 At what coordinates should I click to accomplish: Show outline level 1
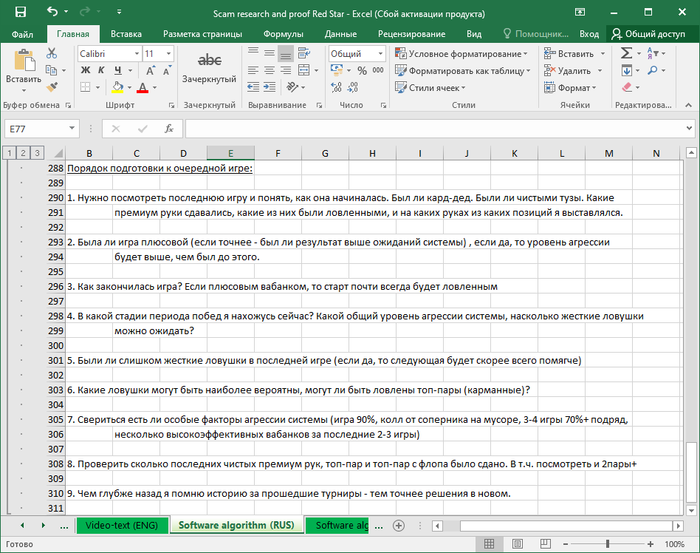(x=9, y=153)
